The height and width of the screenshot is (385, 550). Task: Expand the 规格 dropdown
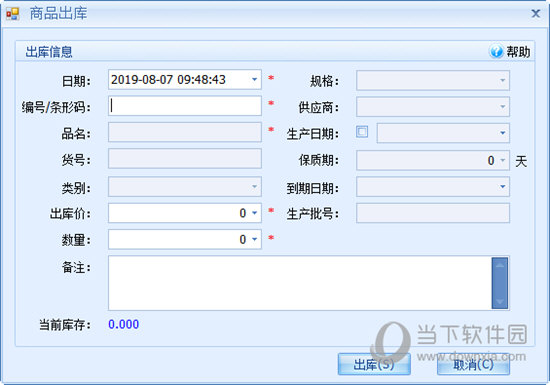(x=503, y=80)
